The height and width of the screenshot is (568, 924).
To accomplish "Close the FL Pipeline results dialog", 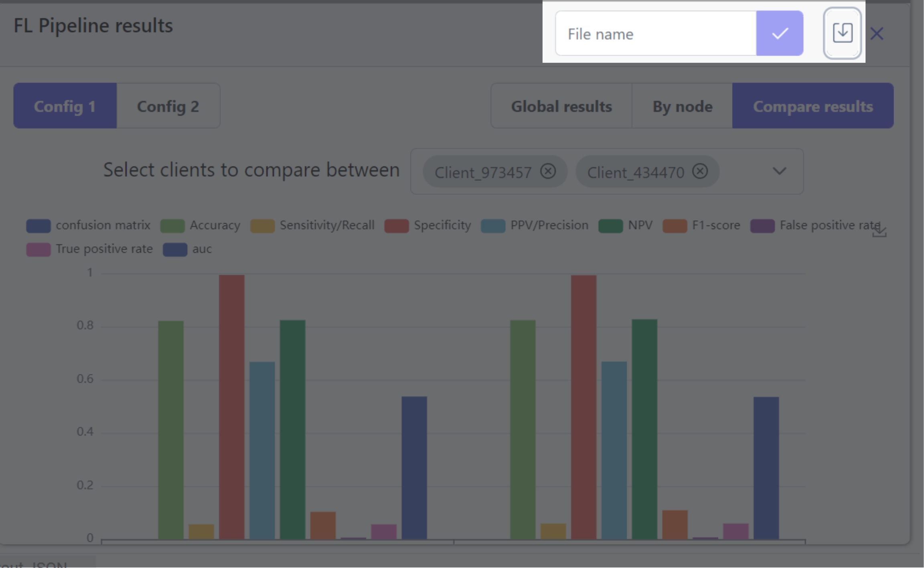I will click(877, 34).
